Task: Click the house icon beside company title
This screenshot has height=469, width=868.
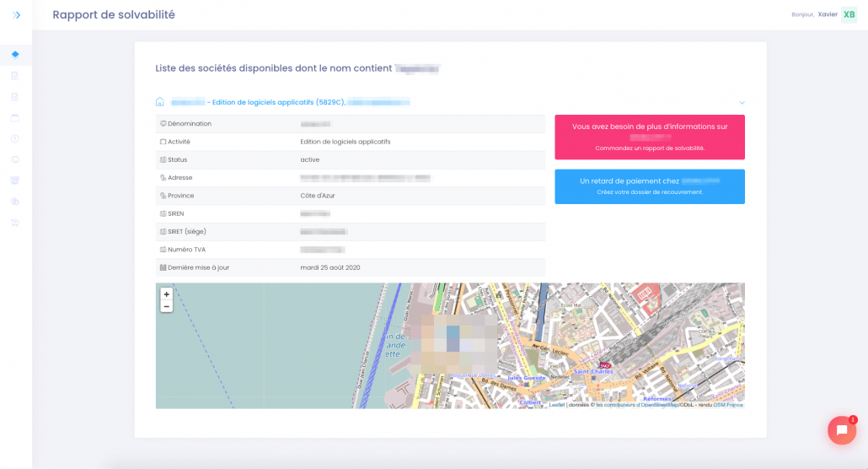Action: pyautogui.click(x=160, y=102)
